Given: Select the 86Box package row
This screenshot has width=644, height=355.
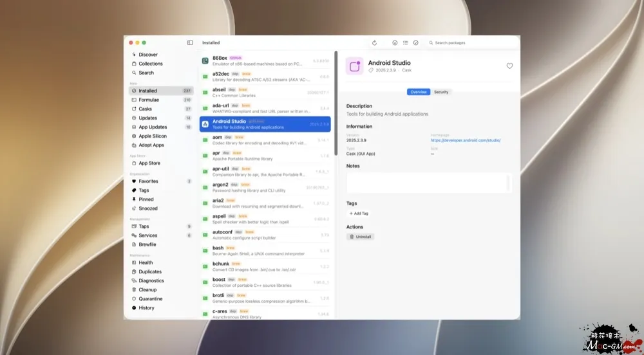Looking at the screenshot, I should pos(265,60).
